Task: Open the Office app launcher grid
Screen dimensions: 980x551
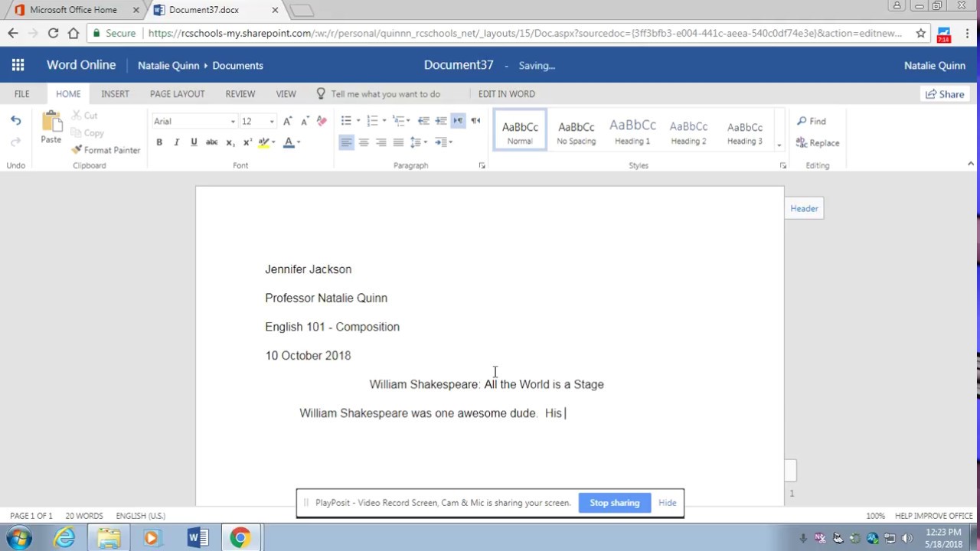Action: coord(18,65)
